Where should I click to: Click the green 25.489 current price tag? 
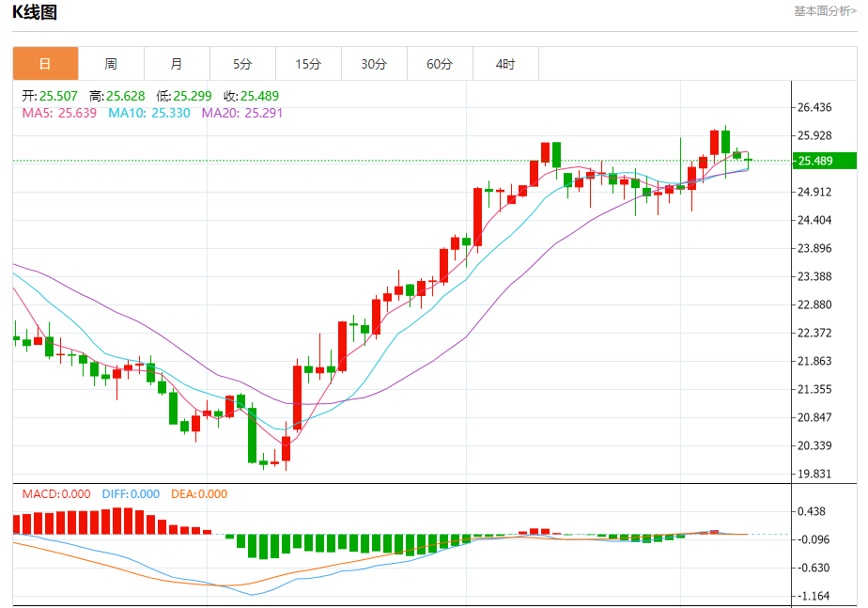tap(824, 161)
